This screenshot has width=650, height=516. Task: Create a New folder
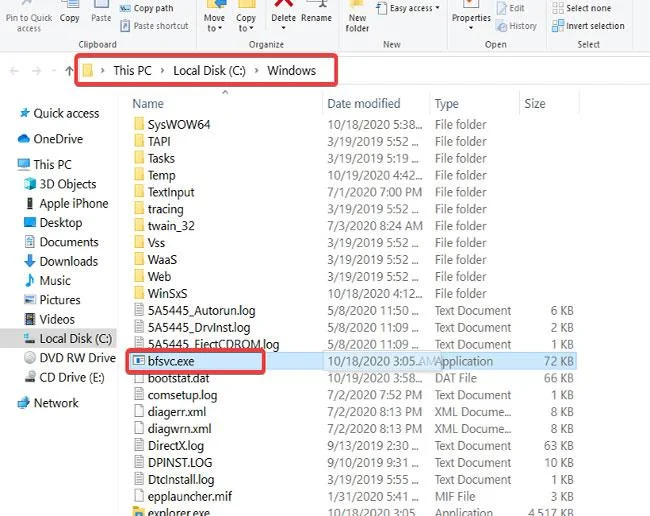pyautogui.click(x=357, y=17)
